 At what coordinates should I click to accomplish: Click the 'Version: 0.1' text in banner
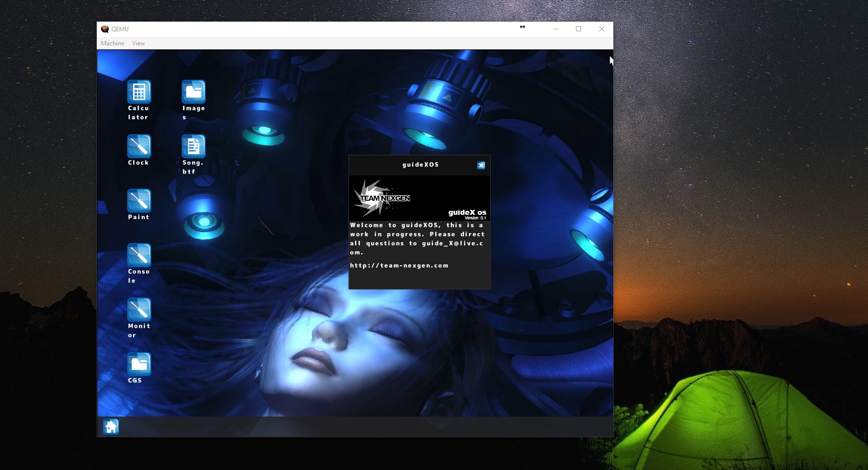point(476,218)
